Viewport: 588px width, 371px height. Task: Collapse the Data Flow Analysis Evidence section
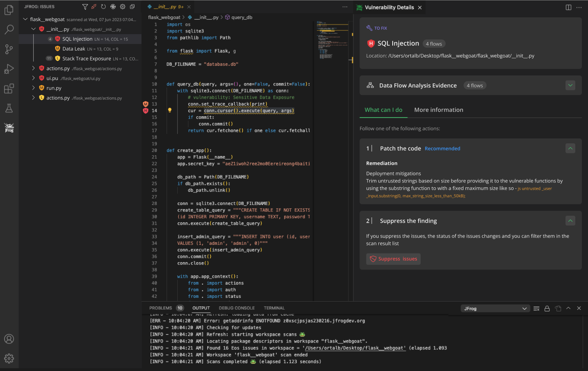point(570,85)
